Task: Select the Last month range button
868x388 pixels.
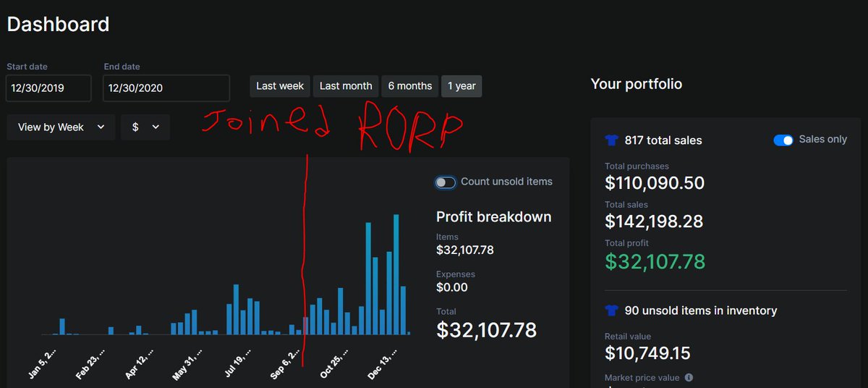Action: pos(346,86)
